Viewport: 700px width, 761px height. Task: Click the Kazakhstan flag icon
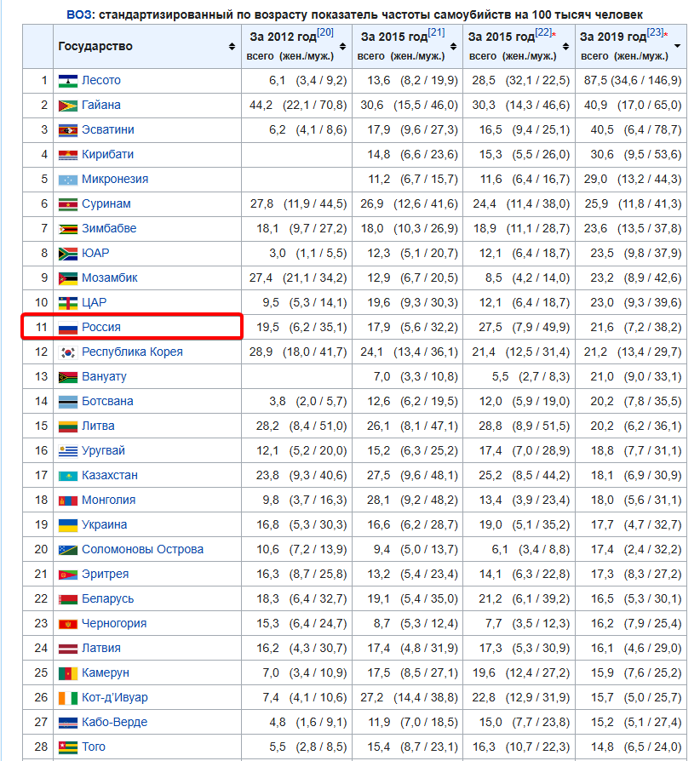coord(67,476)
